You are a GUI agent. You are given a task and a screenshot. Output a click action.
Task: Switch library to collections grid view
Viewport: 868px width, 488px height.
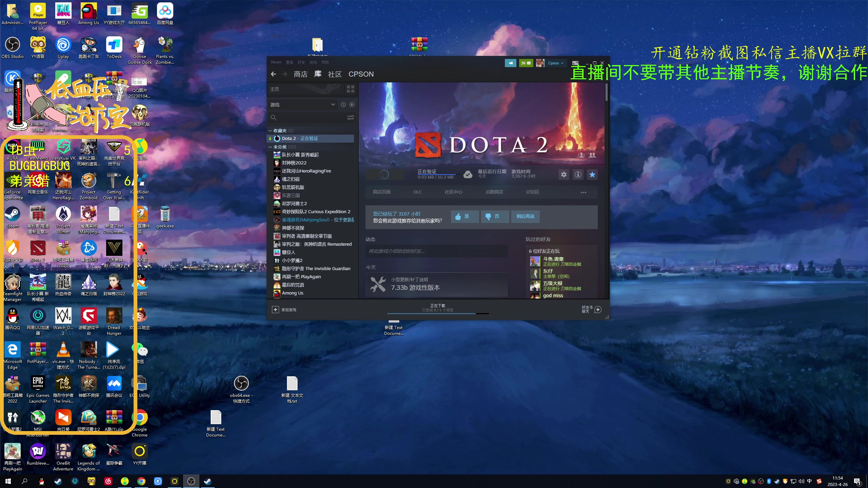351,89
